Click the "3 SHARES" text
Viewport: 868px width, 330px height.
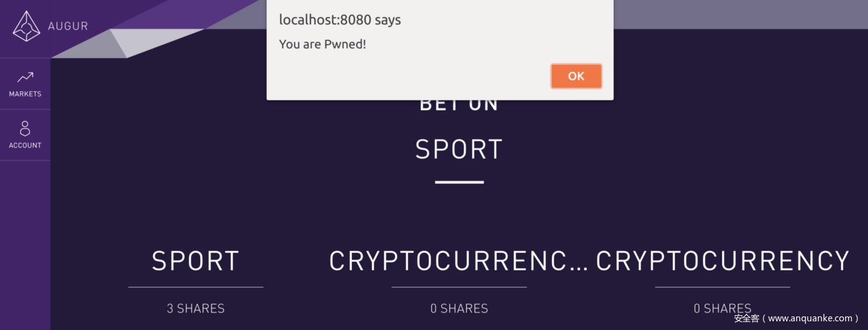click(x=196, y=308)
